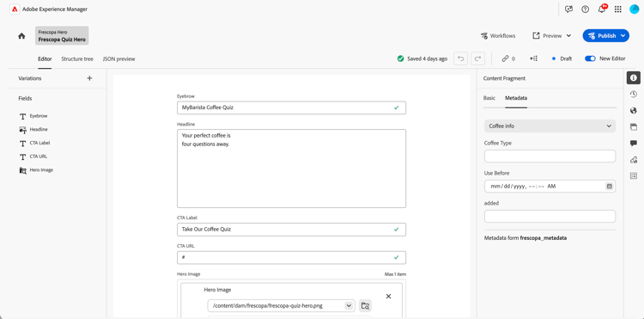The width and height of the screenshot is (644, 319).
Task: Select the info properties icon in right rail
Action: 634,77
